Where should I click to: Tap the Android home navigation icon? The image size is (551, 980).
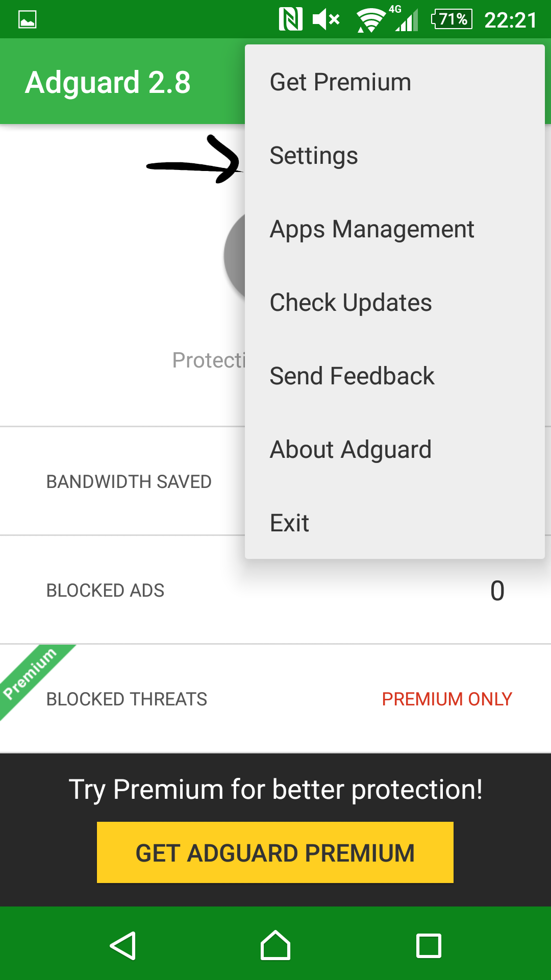(x=275, y=945)
